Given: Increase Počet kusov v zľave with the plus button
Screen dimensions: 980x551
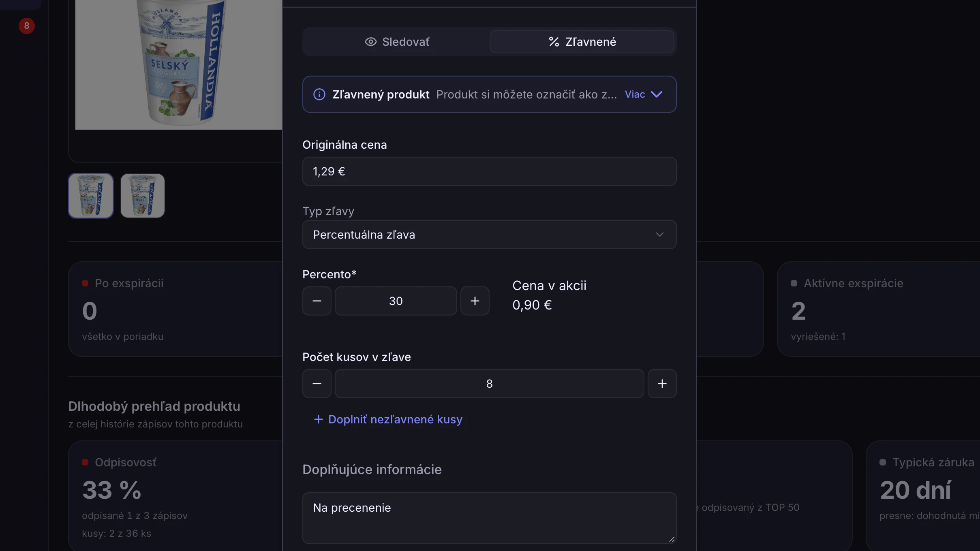Looking at the screenshot, I should tap(662, 384).
